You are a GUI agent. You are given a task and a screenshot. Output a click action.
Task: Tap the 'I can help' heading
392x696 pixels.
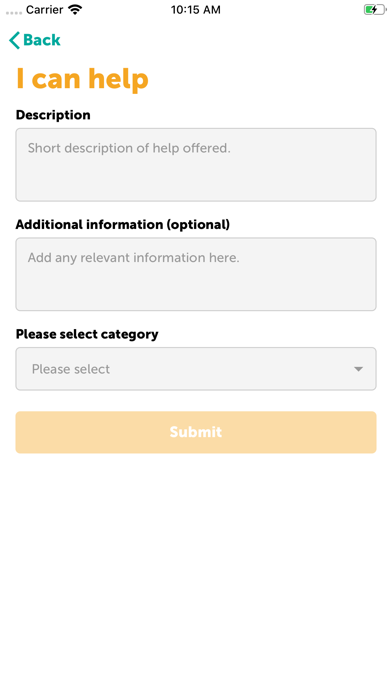(82, 79)
